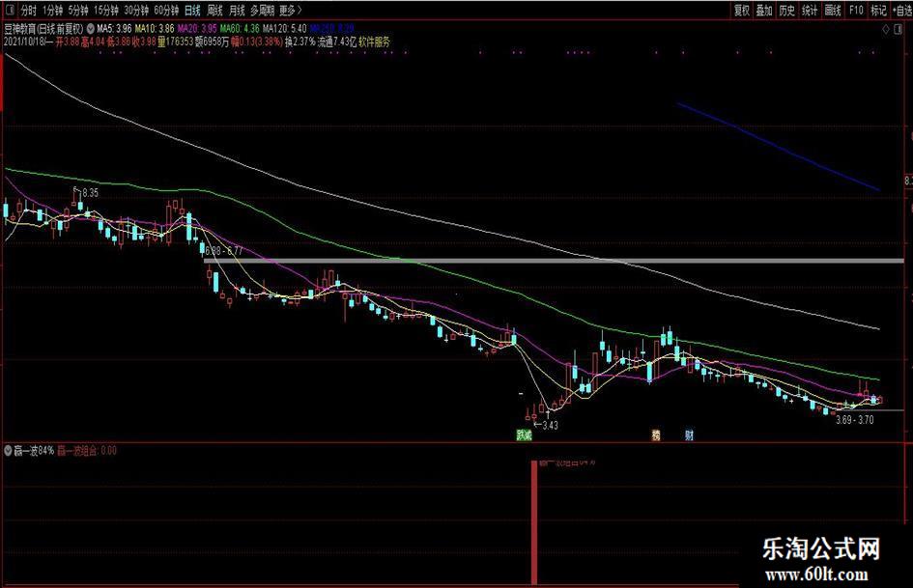
Task: Click the gray horizontal gap line
Action: click(x=554, y=261)
